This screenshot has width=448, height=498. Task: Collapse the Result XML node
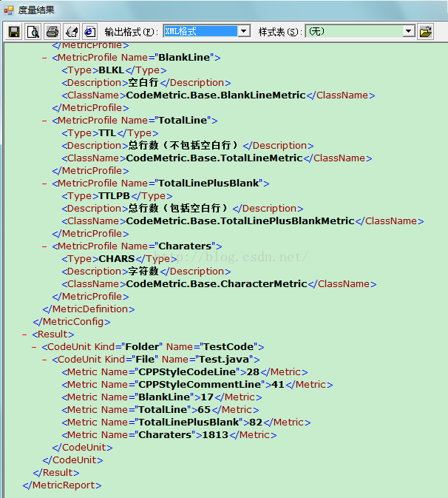pyautogui.click(x=25, y=334)
